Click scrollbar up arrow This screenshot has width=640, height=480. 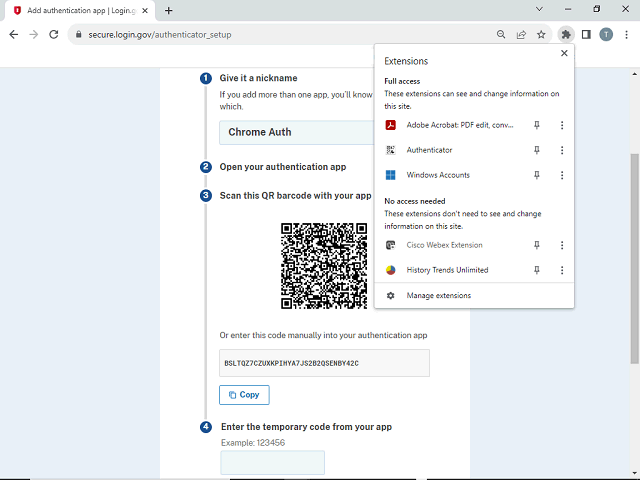tap(634, 74)
